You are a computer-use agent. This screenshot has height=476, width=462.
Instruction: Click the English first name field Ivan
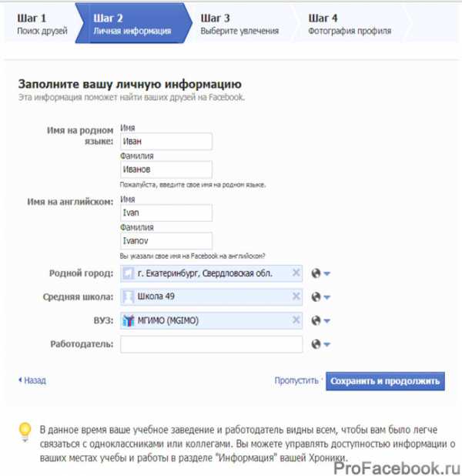point(166,213)
